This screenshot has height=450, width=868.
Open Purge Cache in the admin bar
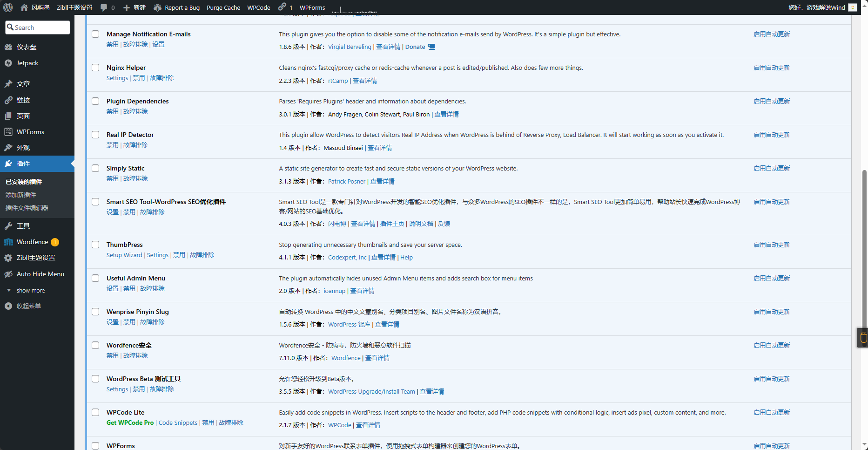point(223,7)
